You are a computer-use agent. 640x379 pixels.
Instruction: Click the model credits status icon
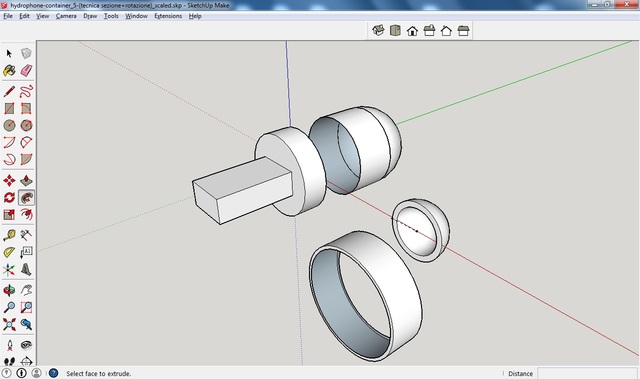pos(21,373)
